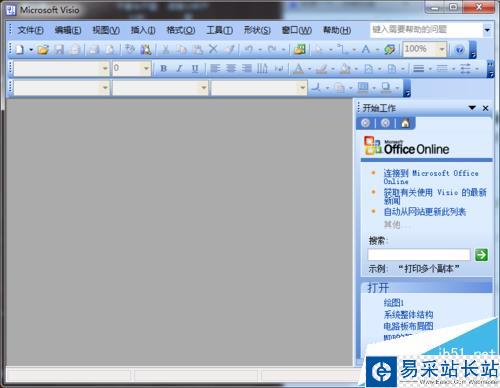Click the task pane Forward arrow

[385, 123]
